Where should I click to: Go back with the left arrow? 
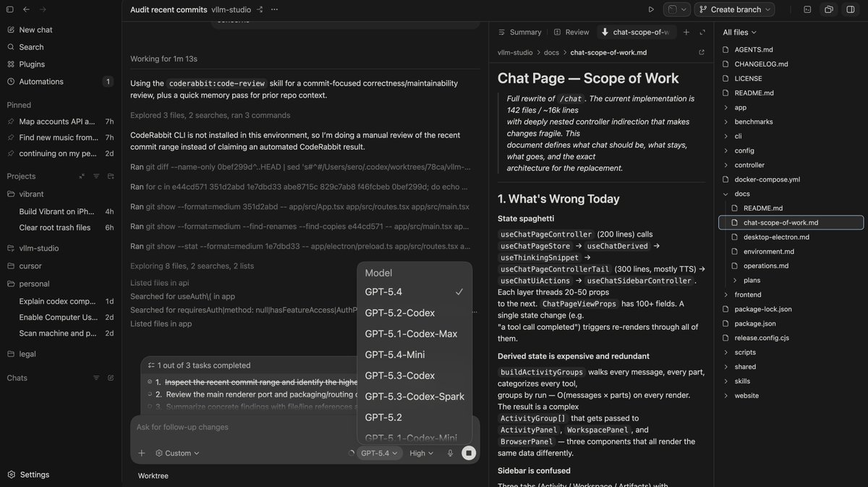(x=27, y=9)
